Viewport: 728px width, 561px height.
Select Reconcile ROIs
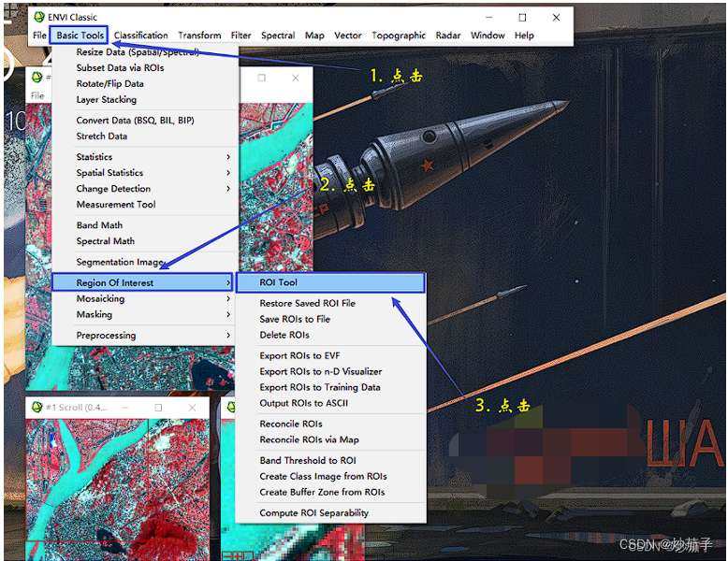pos(330,424)
